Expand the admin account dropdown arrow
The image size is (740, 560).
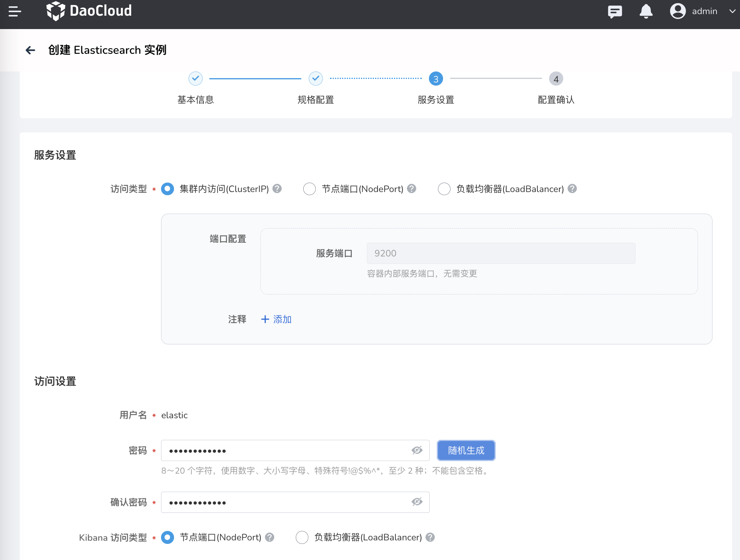[732, 11]
